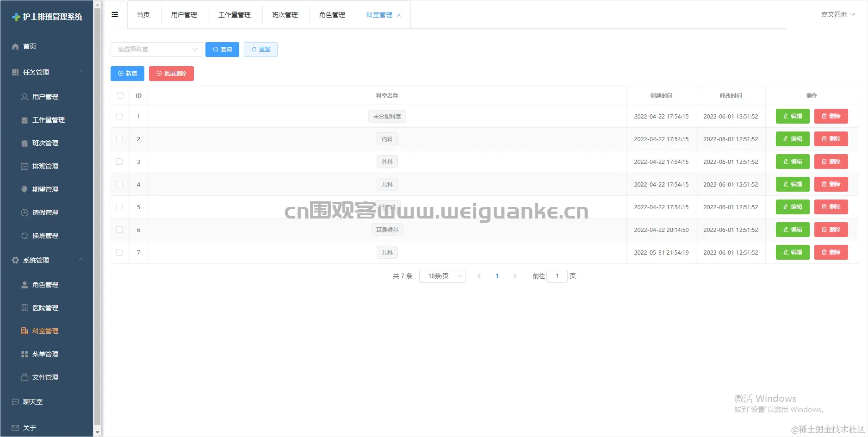The image size is (868, 437).
Task: Close the 科室管理 tab
Action: coord(399,15)
